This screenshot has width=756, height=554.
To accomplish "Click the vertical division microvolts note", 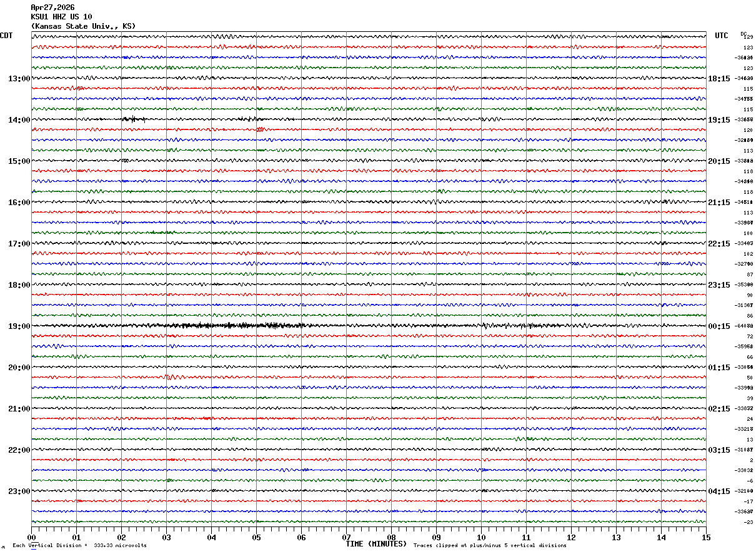I will pos(80,546).
